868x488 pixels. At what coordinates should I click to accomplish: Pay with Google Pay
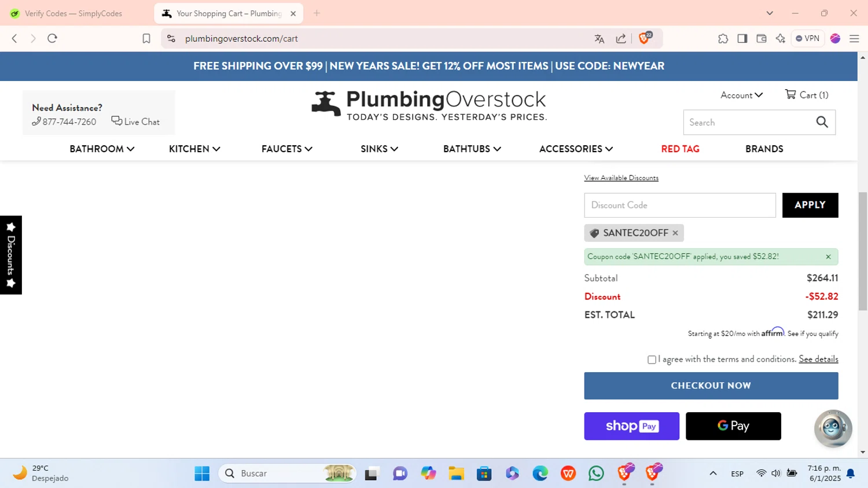(733, 426)
